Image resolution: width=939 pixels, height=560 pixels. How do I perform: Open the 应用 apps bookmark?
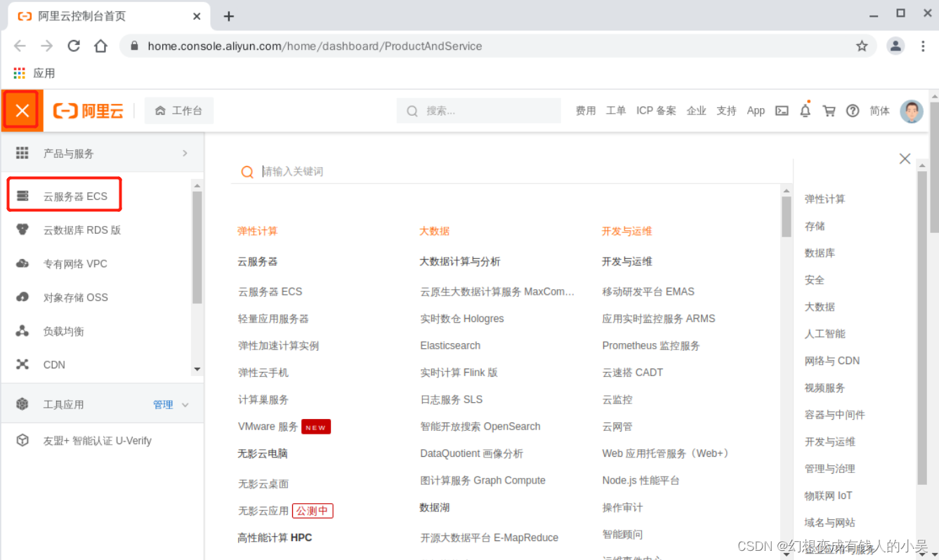coord(34,73)
